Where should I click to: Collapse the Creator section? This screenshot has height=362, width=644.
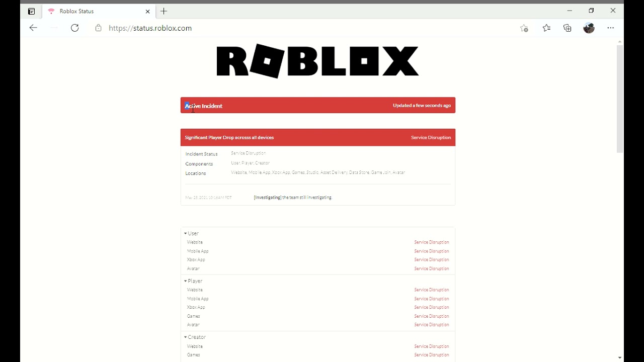pyautogui.click(x=195, y=337)
